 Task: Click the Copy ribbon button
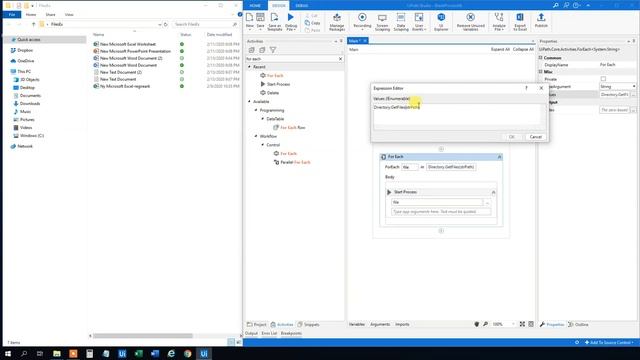(x=313, y=23)
